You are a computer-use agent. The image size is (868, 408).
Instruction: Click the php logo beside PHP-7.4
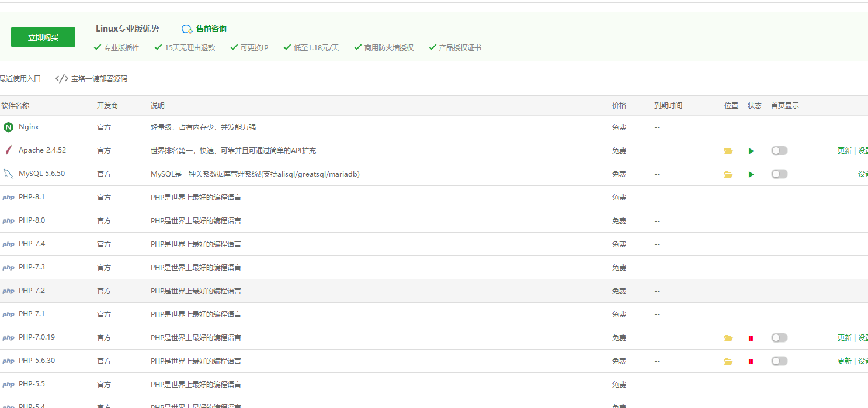[8, 244]
